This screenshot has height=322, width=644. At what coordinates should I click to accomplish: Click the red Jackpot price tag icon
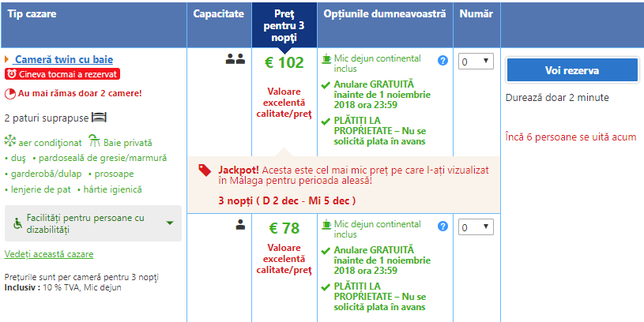pyautogui.click(x=205, y=170)
